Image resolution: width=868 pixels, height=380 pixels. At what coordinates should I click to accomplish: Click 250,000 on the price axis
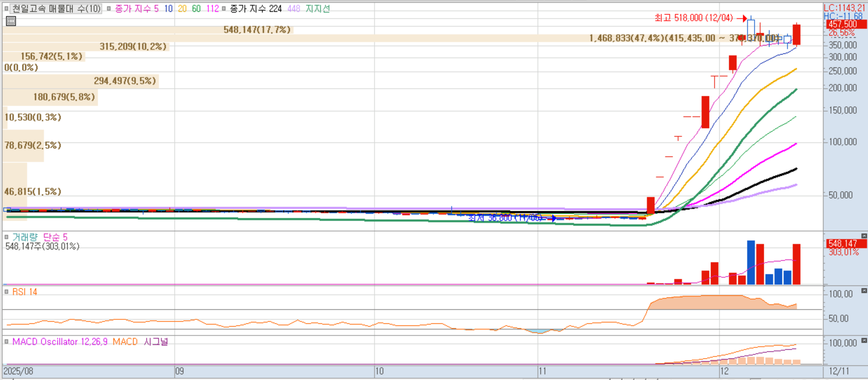[x=843, y=71]
